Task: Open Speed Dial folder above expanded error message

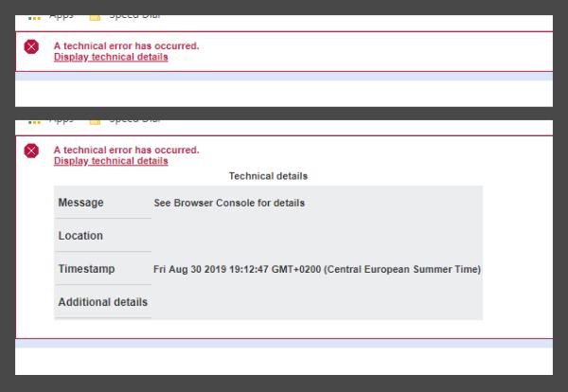Action: (125, 121)
